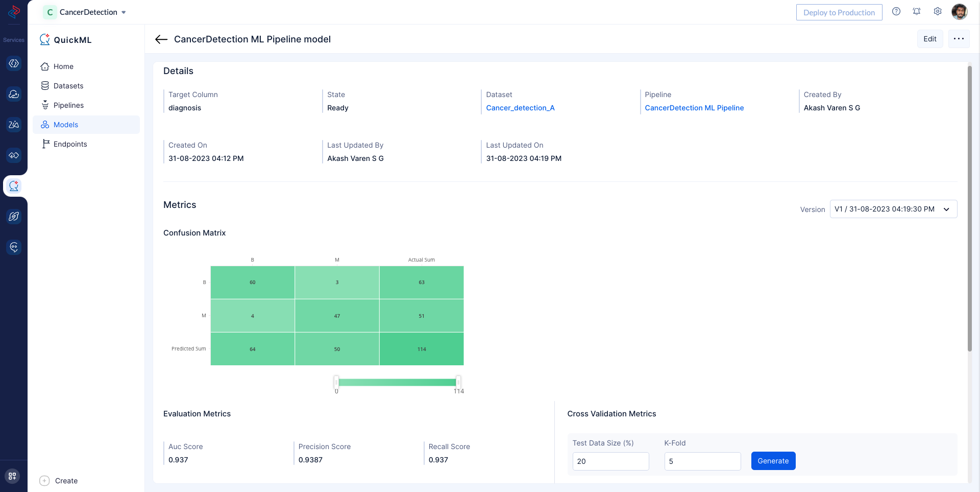
Task: Open the settings gear icon
Action: (938, 12)
